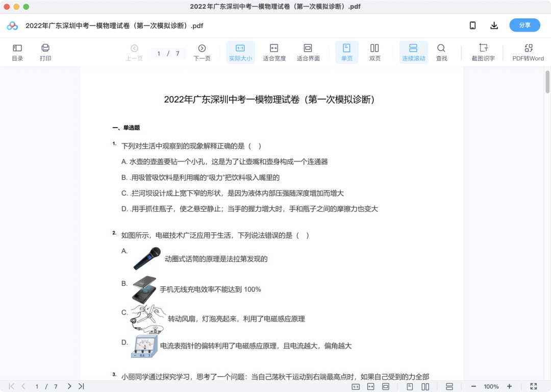Switch to 双页 double page mode
Screen dimensions: 551x392
[374, 53]
